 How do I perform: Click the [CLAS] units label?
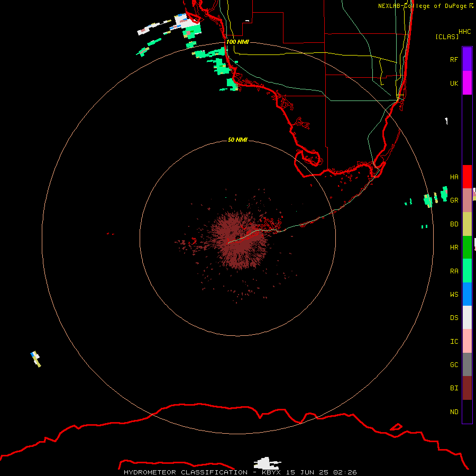click(447, 36)
